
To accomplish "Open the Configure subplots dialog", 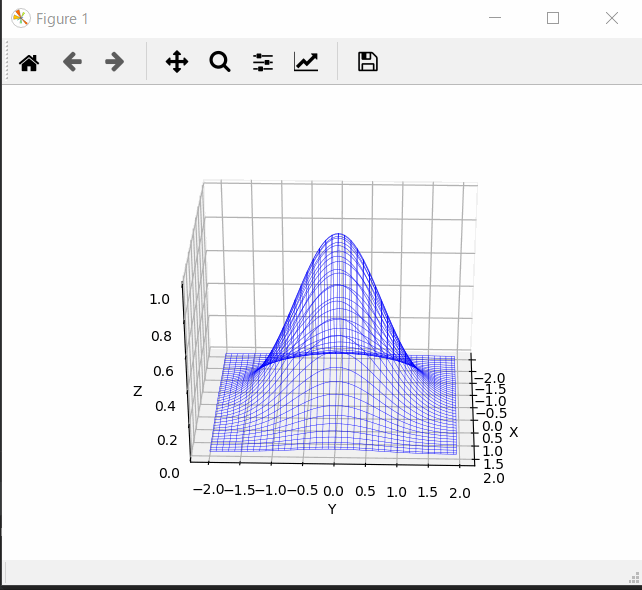I will [x=263, y=62].
